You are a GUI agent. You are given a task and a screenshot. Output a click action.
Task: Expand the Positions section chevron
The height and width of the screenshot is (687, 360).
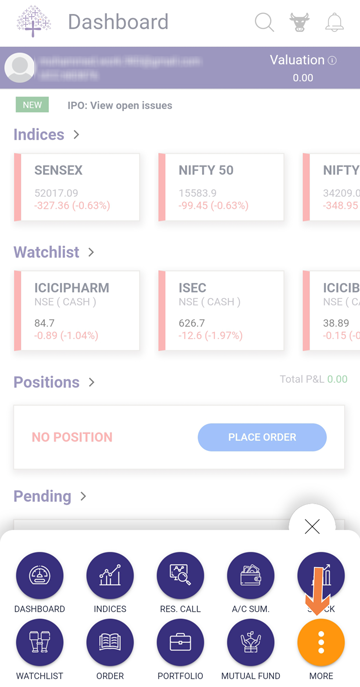click(91, 382)
